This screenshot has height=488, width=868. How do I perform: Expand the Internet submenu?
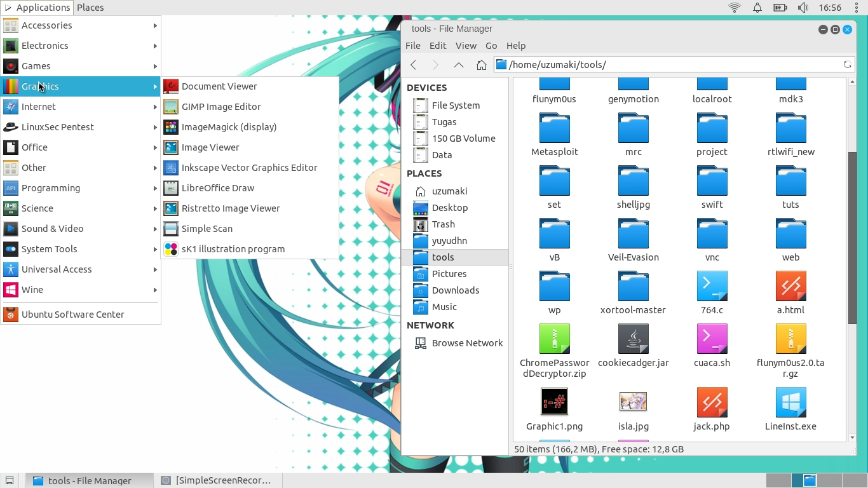tap(81, 107)
